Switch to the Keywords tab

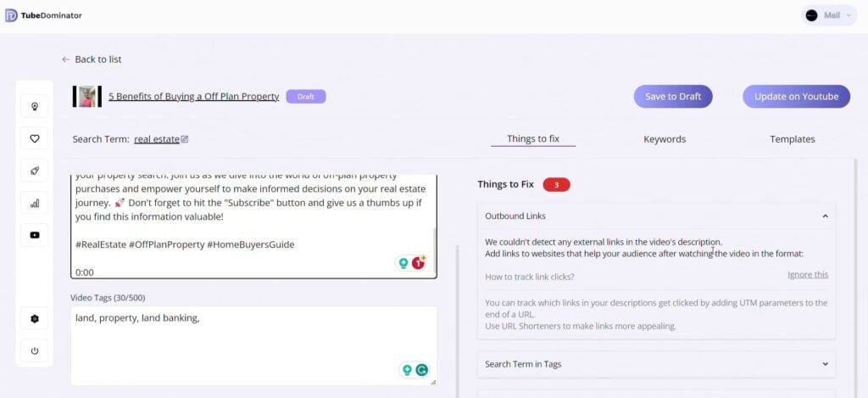665,139
